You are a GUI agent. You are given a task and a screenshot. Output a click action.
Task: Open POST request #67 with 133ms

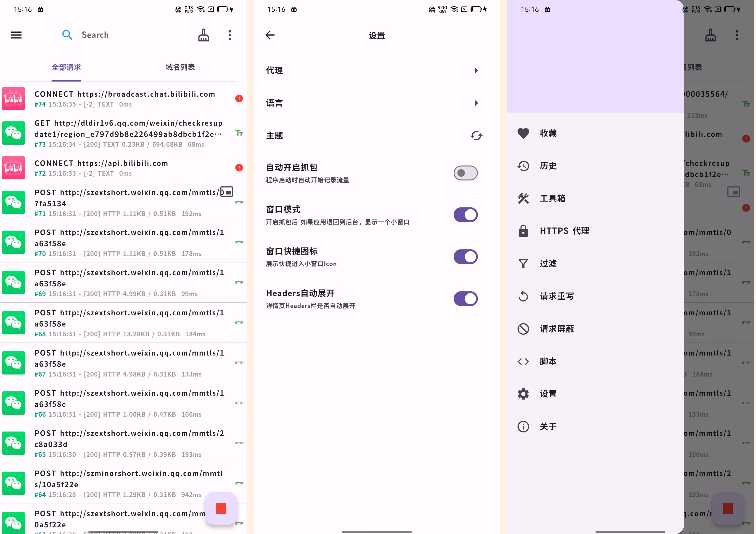pyautogui.click(x=124, y=363)
